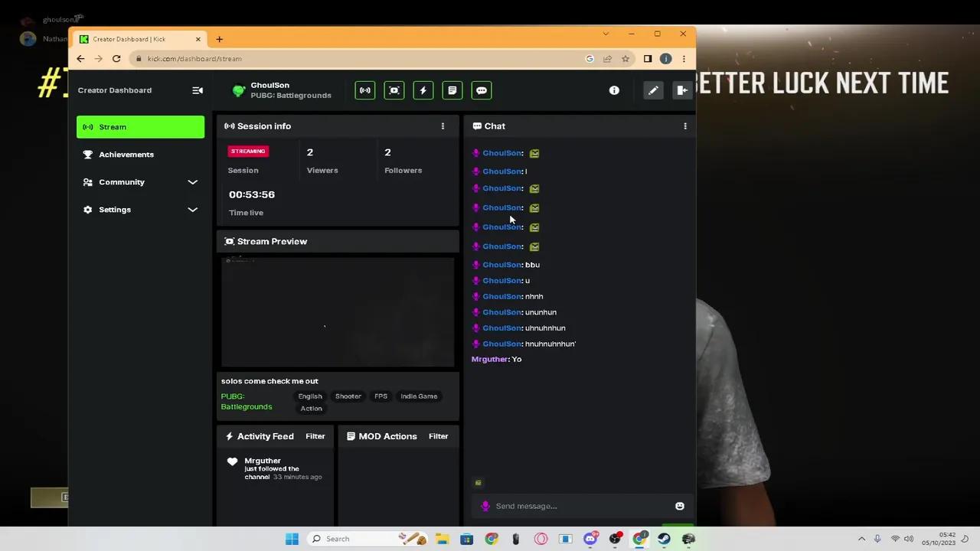Click GhoulSon's 'ununhun' chat message
The image size is (980, 551).
click(541, 312)
